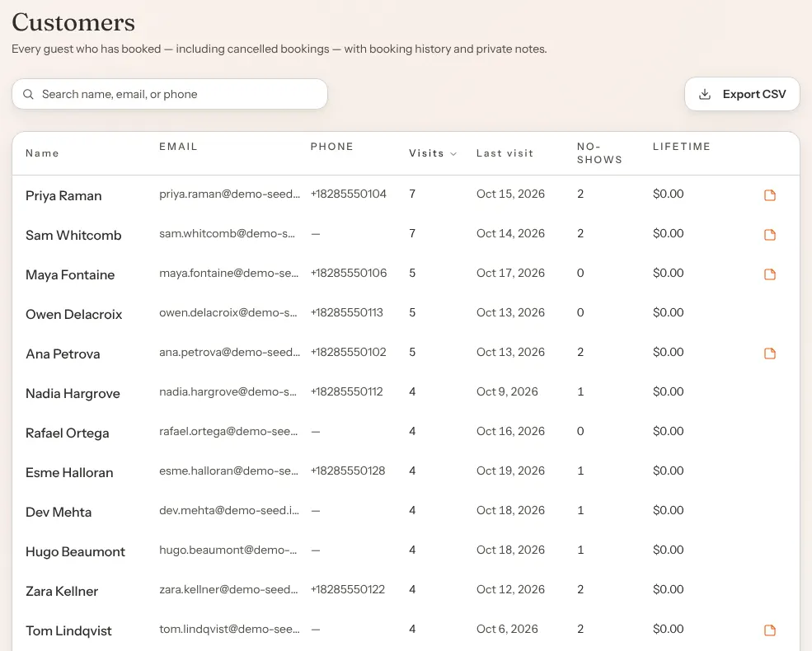
Task: Click phone number +18285550128
Action: 348,471
